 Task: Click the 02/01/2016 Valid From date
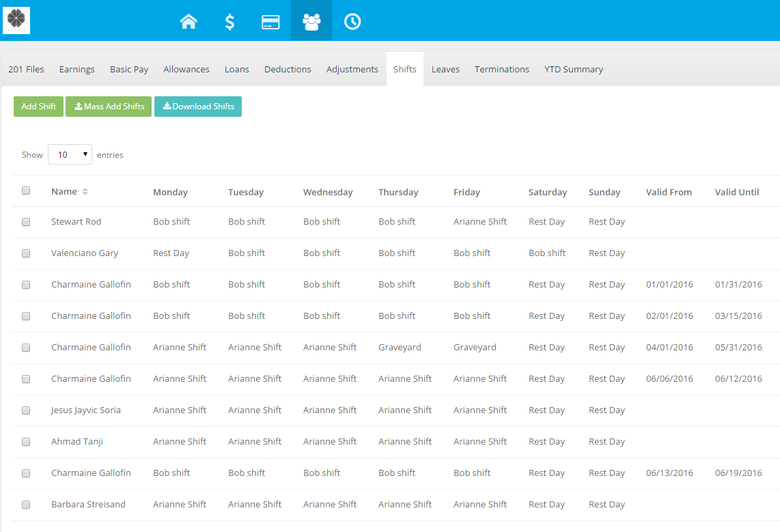669,316
